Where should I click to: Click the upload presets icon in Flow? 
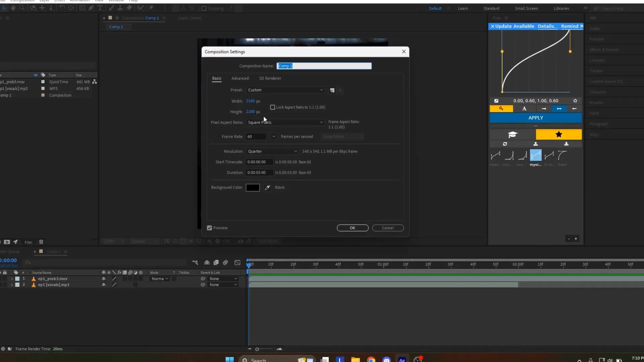(536, 144)
